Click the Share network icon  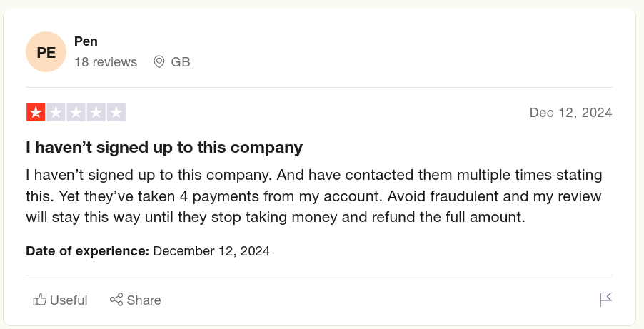point(116,300)
